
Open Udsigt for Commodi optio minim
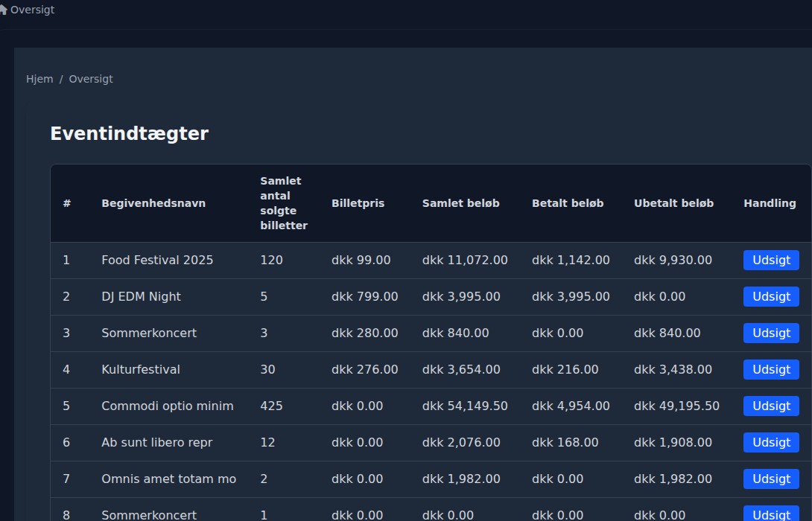click(771, 406)
